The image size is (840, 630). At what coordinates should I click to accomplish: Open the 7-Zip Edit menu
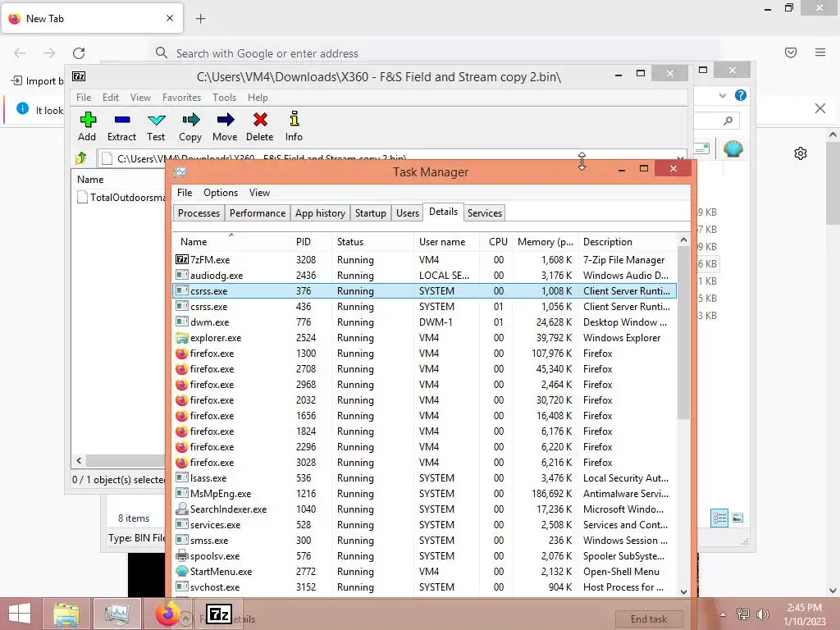click(x=111, y=98)
